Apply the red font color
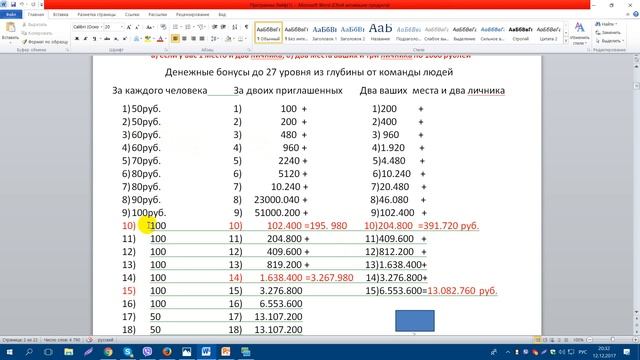This screenshot has height=360, width=640. (x=160, y=39)
